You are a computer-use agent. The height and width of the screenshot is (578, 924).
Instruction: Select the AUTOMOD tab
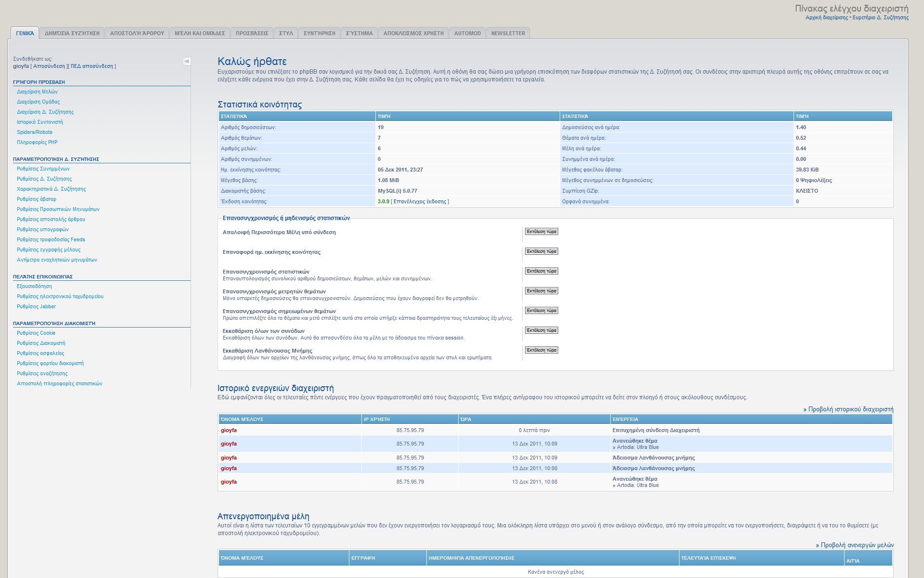click(467, 33)
